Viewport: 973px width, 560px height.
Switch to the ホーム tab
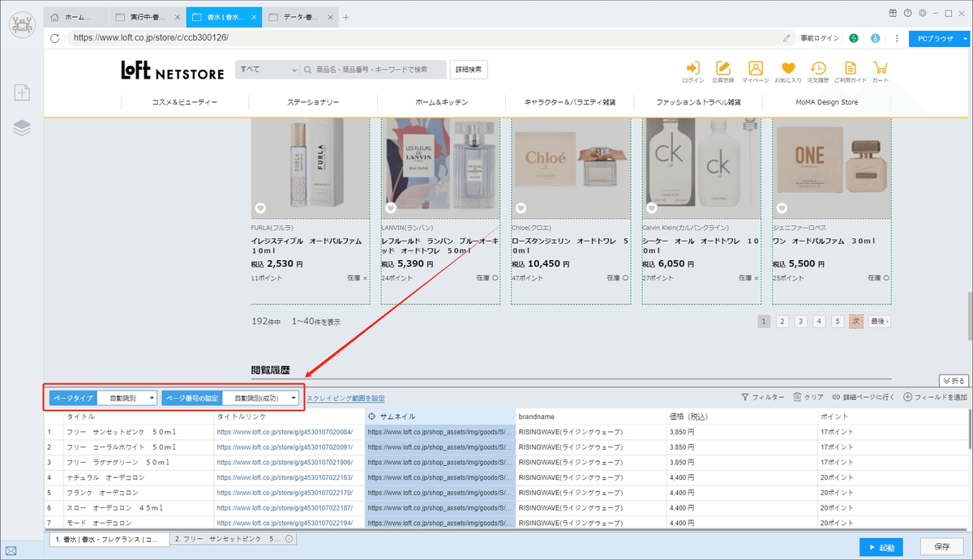(x=76, y=17)
